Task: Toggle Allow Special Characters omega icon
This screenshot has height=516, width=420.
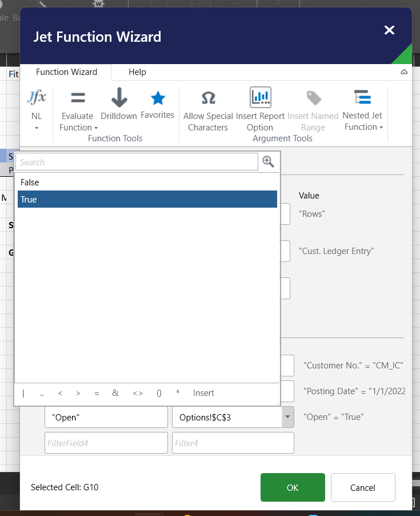Action: pos(209,98)
